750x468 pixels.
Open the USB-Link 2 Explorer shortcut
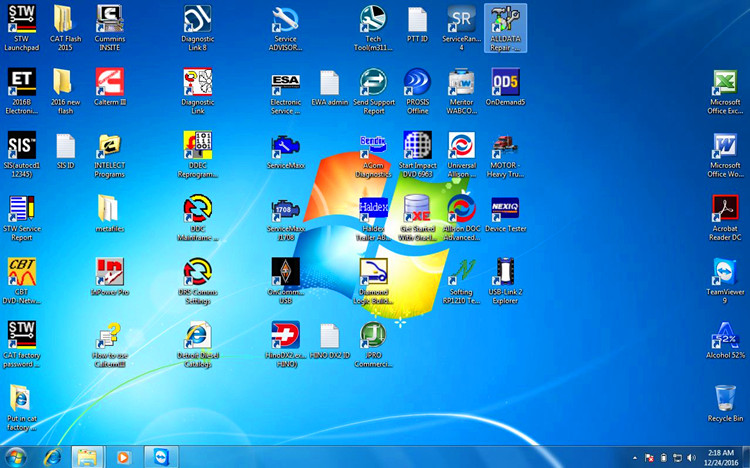[x=506, y=281]
